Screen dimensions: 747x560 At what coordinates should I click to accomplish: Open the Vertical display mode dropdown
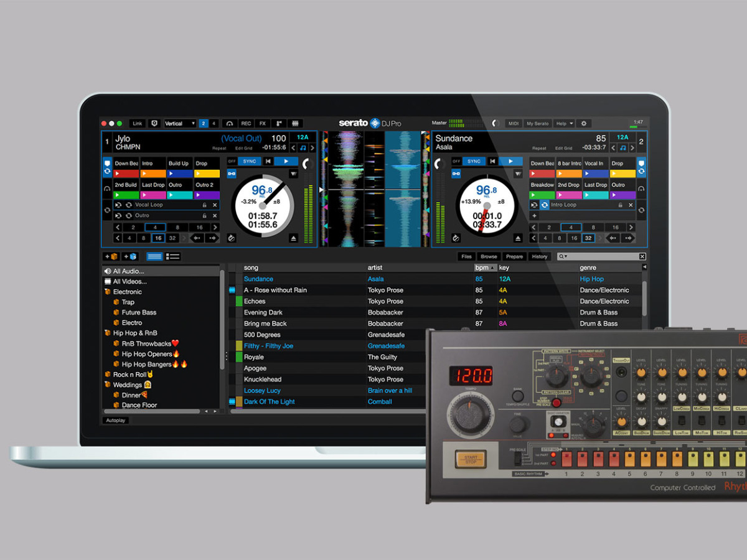[x=179, y=123]
